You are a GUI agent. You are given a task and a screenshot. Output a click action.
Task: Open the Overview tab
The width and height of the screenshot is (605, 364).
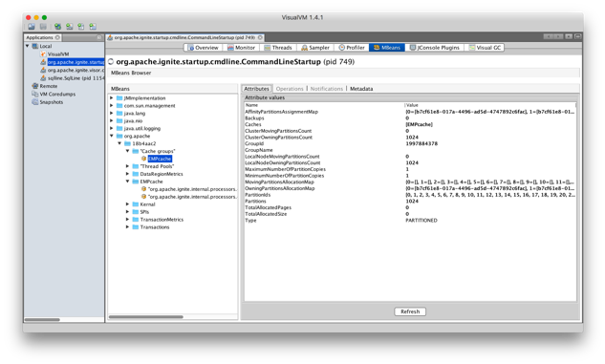coord(203,48)
